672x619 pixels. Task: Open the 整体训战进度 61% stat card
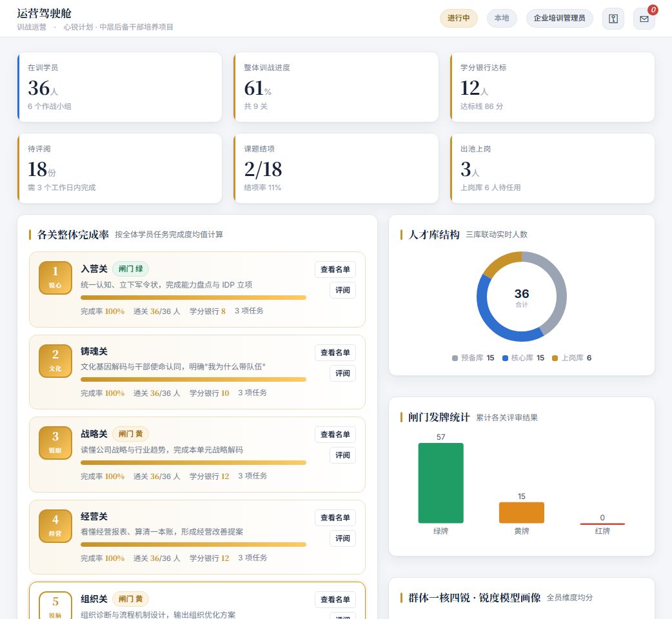tap(336, 87)
